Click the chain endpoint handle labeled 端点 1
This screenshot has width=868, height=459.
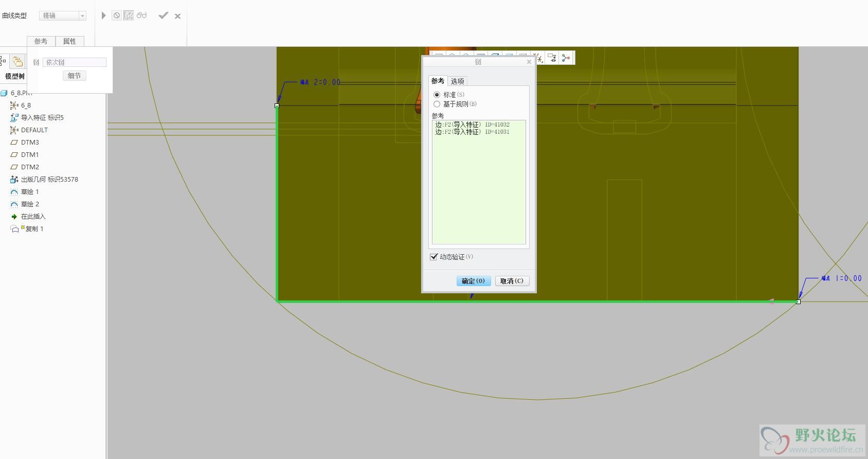tap(798, 302)
